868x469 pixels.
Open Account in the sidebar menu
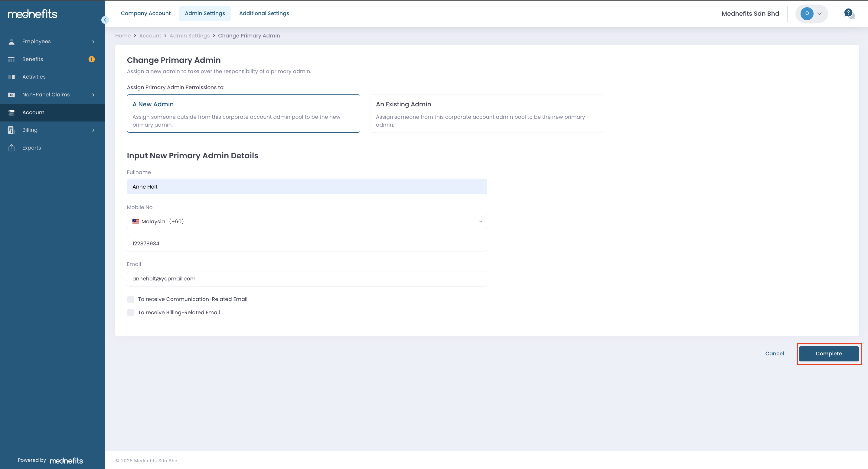point(52,112)
